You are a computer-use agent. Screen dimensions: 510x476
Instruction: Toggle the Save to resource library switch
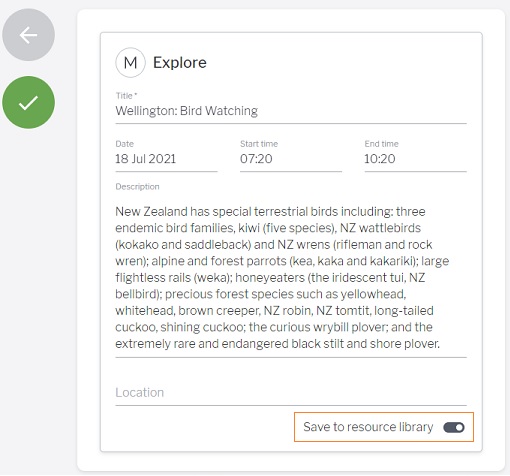point(454,427)
